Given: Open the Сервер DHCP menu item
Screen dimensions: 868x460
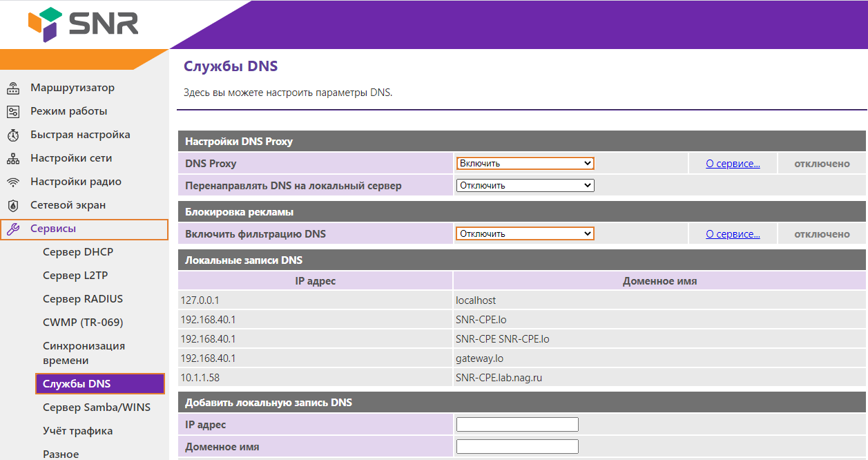Looking at the screenshot, I should (x=78, y=252).
